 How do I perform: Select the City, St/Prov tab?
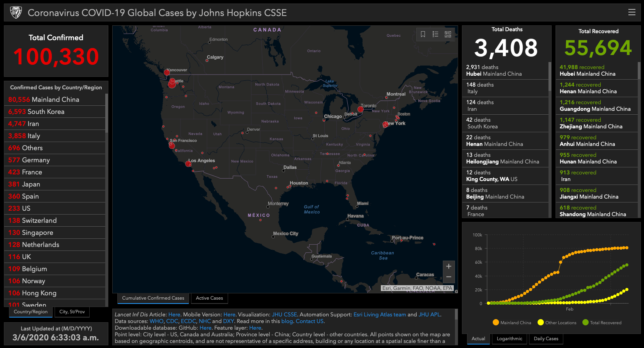coord(72,312)
